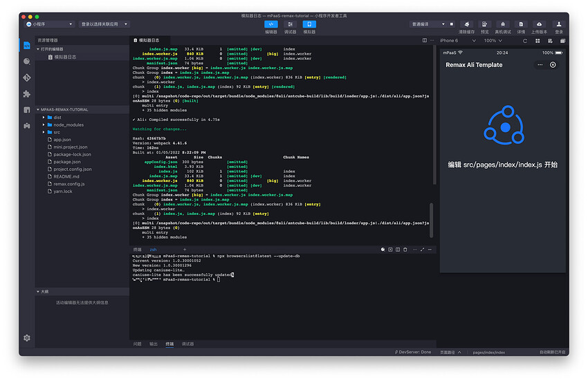Click the simulator grid layout icon
This screenshot has width=588, height=381.
pos(538,41)
